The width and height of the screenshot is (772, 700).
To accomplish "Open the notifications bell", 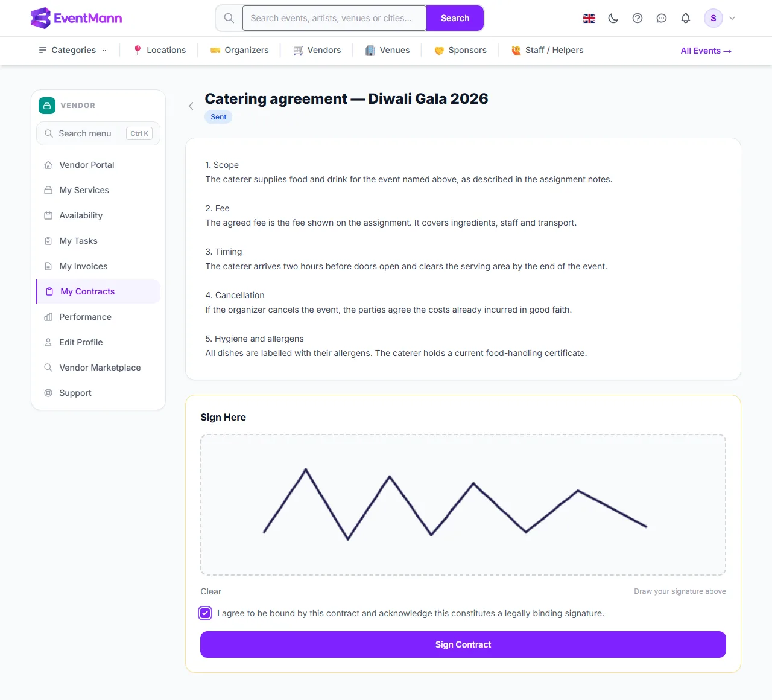I will click(x=686, y=18).
